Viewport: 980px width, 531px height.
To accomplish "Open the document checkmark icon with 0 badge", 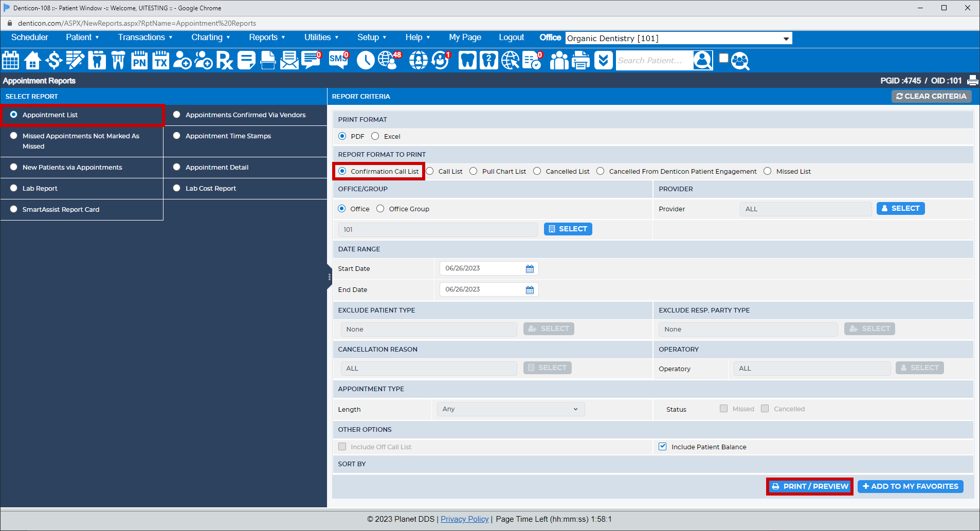I will point(533,60).
